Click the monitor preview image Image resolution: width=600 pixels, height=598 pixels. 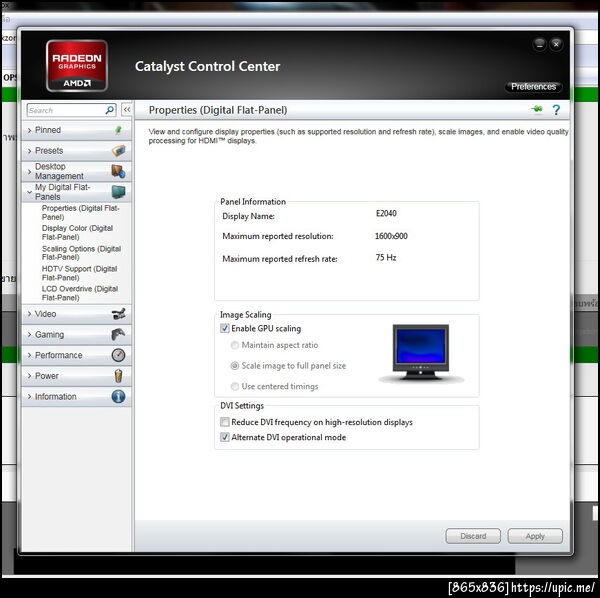[421, 353]
